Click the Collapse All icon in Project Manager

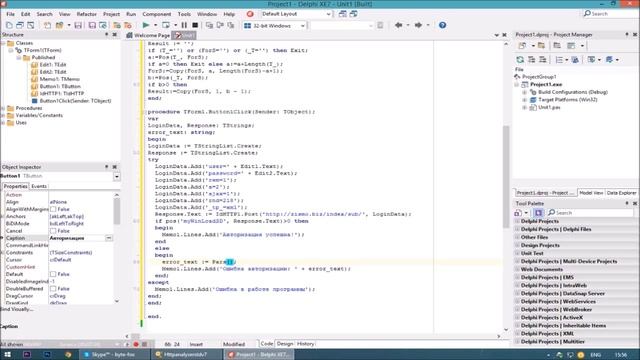pyautogui.click(x=542, y=60)
